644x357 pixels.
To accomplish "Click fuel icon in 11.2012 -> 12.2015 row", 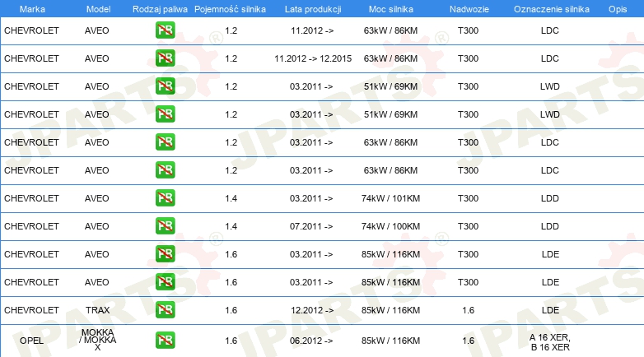I will [165, 58].
